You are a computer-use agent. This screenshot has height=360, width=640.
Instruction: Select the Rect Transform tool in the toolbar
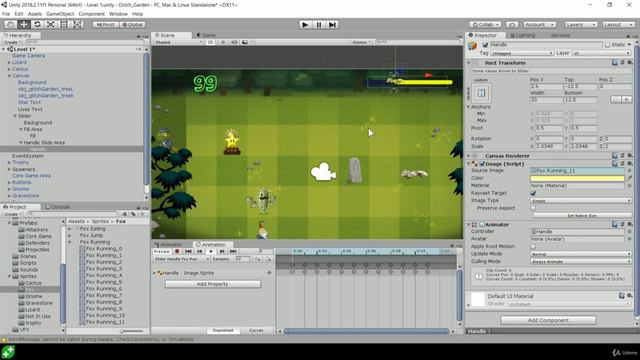tap(64, 24)
